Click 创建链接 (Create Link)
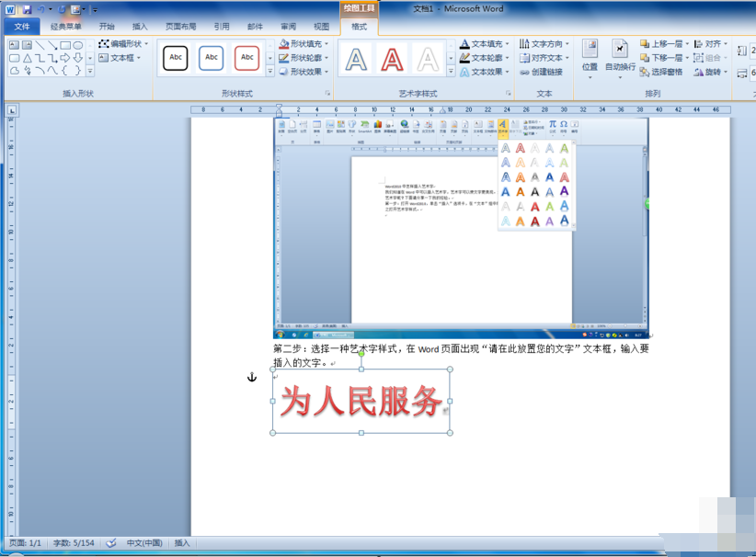This screenshot has height=557, width=756. pyautogui.click(x=541, y=72)
